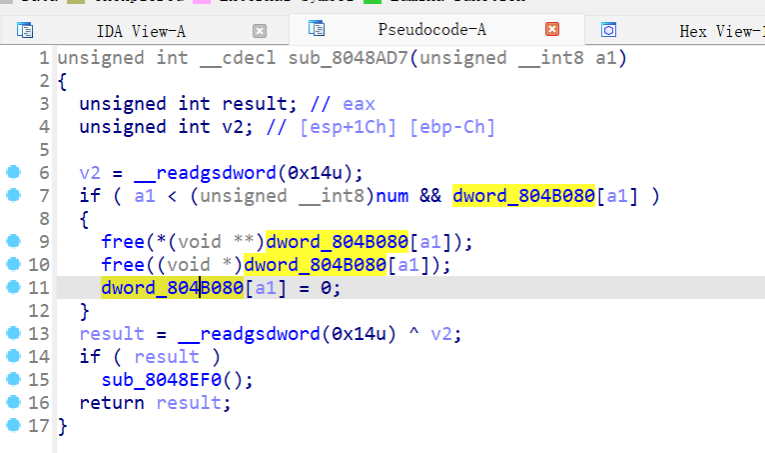Toggle breakpoint dot on line 11
The height and width of the screenshot is (453, 765).
click(12, 287)
